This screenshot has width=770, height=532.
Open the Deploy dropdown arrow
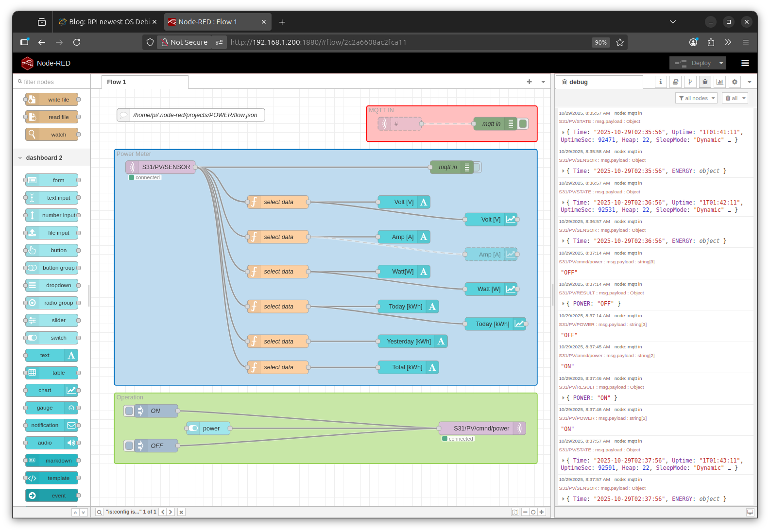[x=721, y=63]
